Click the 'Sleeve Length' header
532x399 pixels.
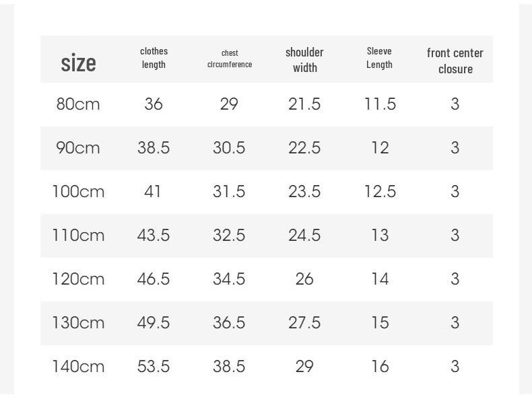(x=379, y=58)
